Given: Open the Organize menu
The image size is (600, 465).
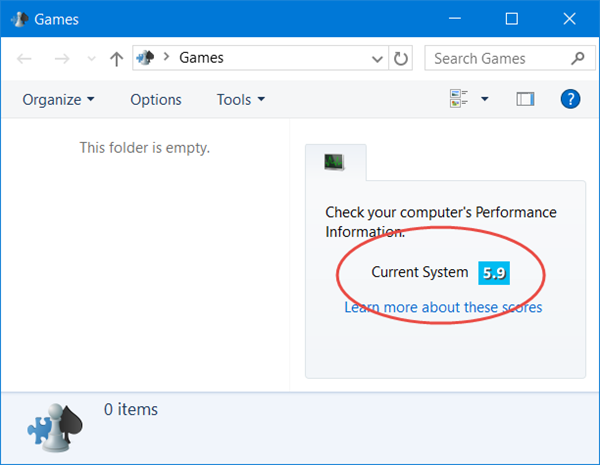Looking at the screenshot, I should [58, 99].
